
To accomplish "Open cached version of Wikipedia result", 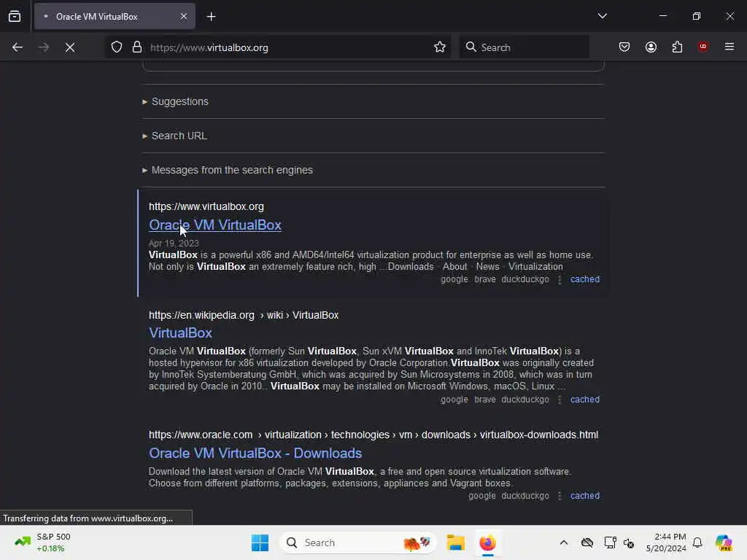I will click(585, 400).
